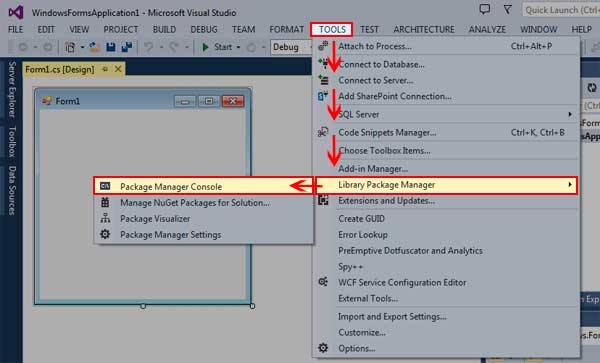Expand the New Project dropdown arrow
The width and height of the screenshot is (600, 363).
82,47
